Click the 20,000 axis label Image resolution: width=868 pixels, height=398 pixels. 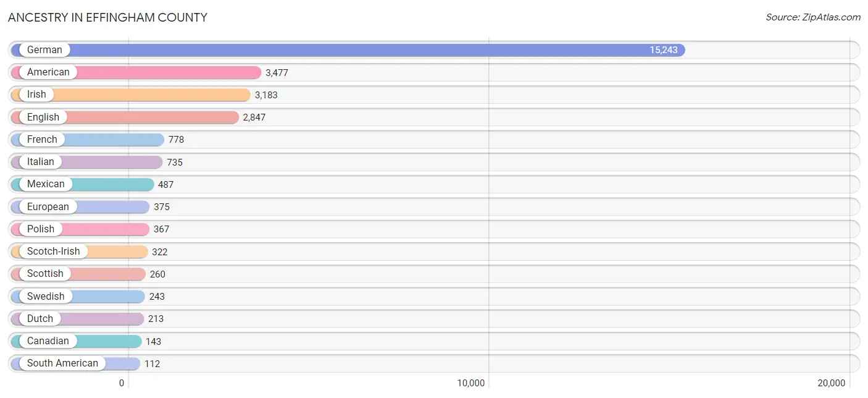tap(831, 383)
